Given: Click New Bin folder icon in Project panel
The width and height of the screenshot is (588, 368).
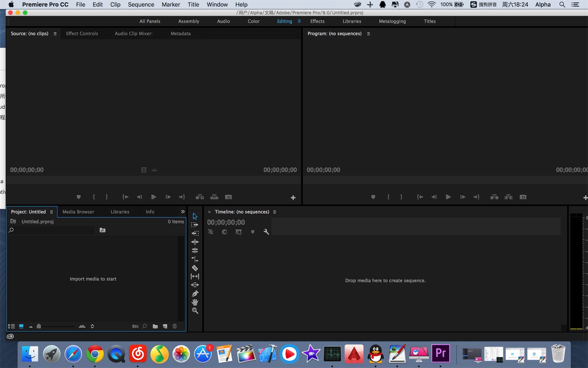Looking at the screenshot, I should click(x=155, y=326).
